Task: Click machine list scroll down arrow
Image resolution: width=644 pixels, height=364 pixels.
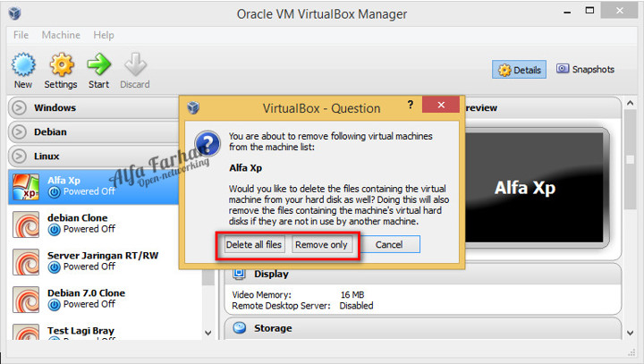Action: coord(208,333)
